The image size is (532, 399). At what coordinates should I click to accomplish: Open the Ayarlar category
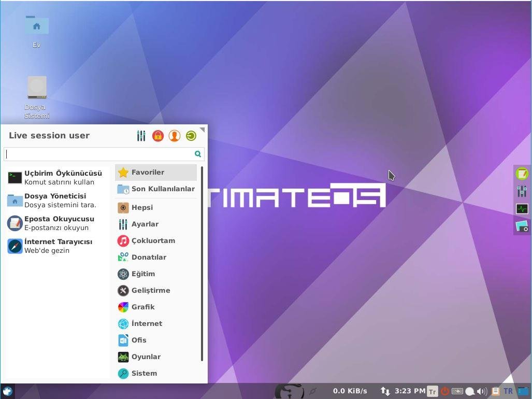pyautogui.click(x=156, y=224)
